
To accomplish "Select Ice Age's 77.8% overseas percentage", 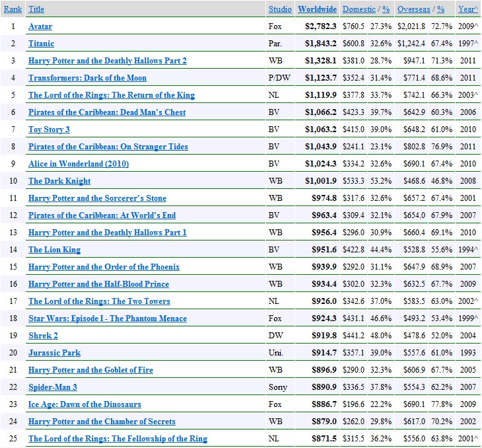I will tap(442, 404).
